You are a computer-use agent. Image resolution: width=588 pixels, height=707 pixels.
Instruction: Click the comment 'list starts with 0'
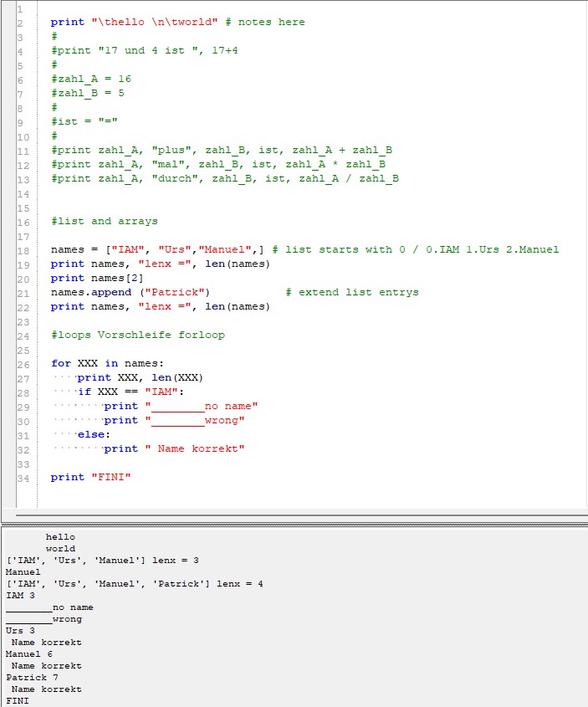345,250
